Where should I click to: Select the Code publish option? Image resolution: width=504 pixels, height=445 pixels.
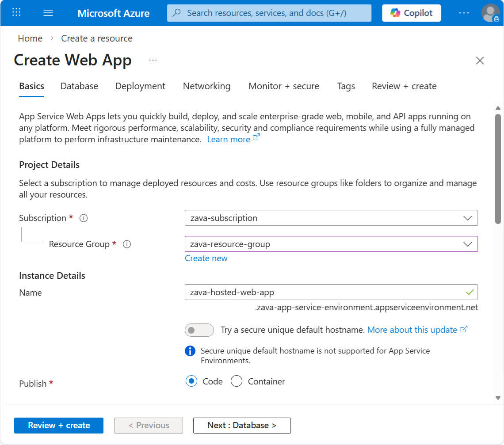(x=191, y=381)
